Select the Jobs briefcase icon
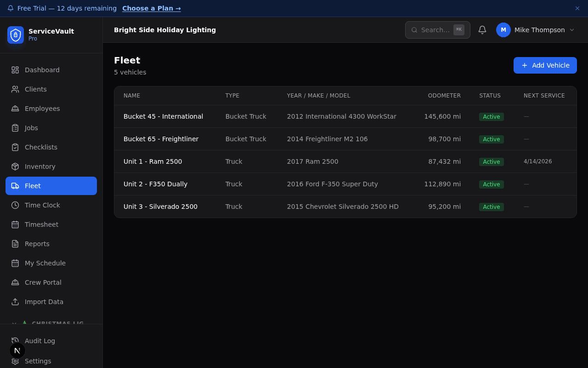 coord(14,127)
